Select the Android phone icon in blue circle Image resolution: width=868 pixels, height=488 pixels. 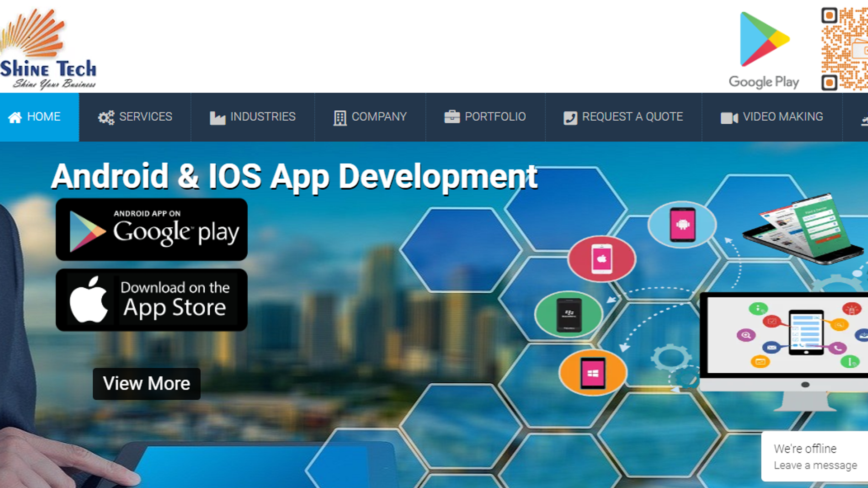coord(682,225)
